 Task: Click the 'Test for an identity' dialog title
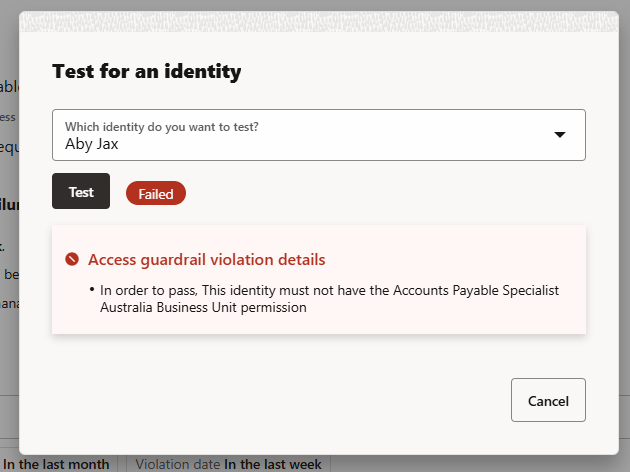pos(146,72)
